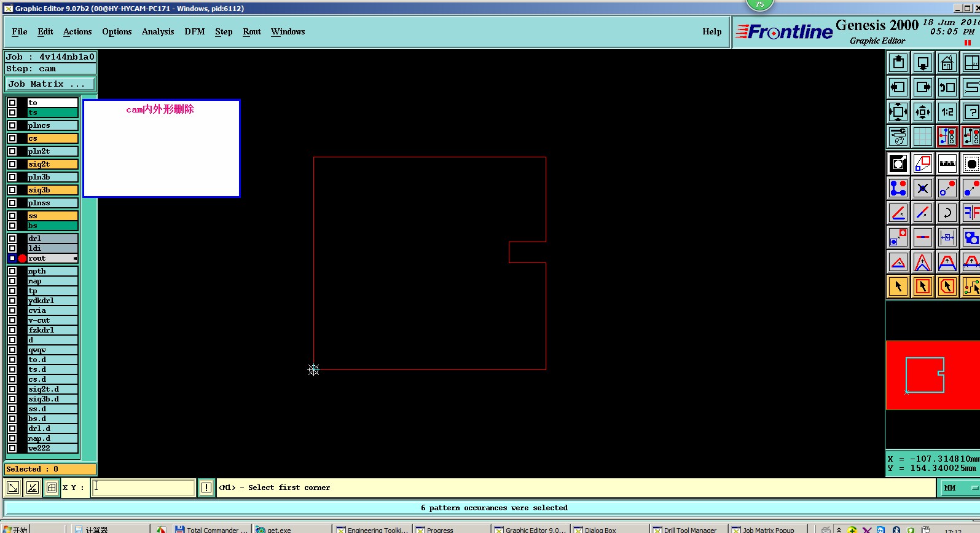
Task: Switch to Total Commander in taskbar
Action: [211, 529]
